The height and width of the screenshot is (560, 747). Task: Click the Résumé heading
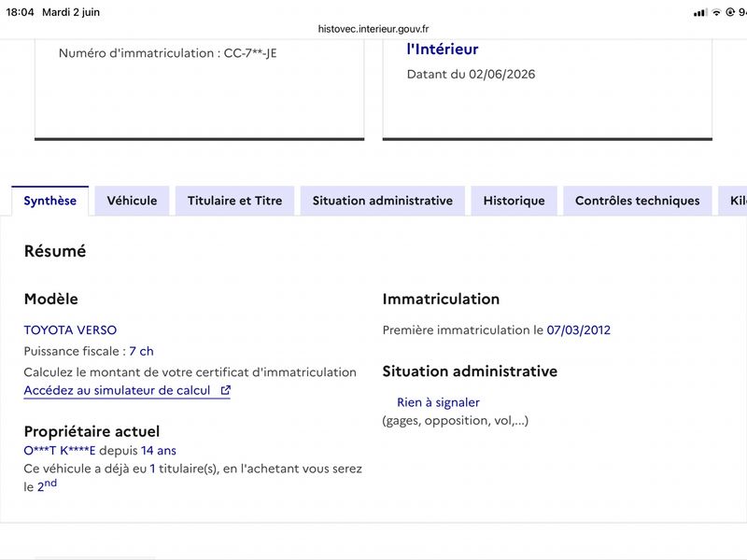55,251
